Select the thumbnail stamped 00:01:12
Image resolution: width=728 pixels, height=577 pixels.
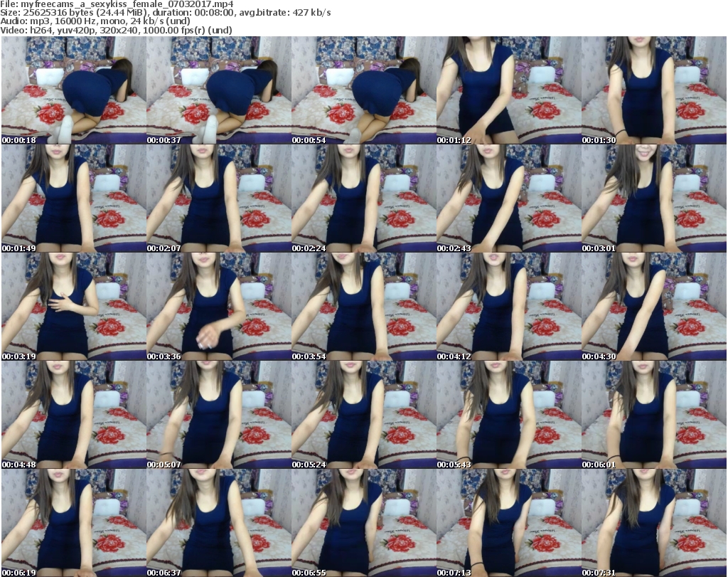click(x=508, y=90)
